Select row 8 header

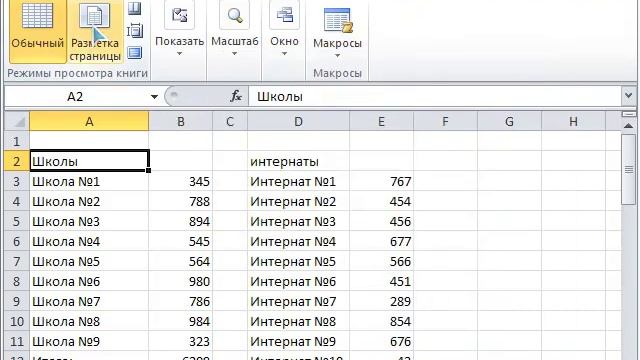(x=17, y=281)
